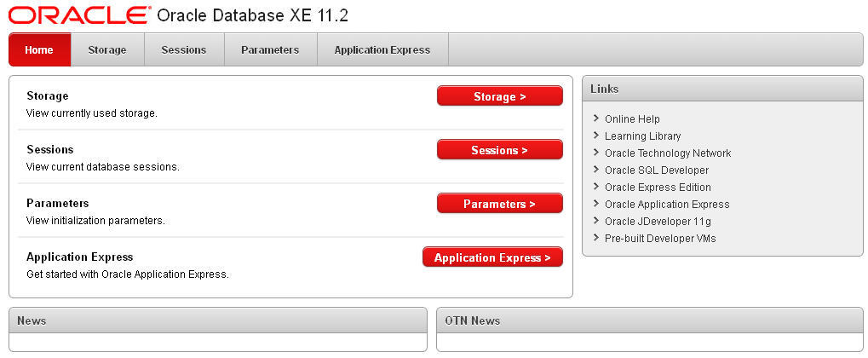Click the red Parameters > button
Image resolution: width=868 pixels, height=358 pixels.
[x=499, y=204]
